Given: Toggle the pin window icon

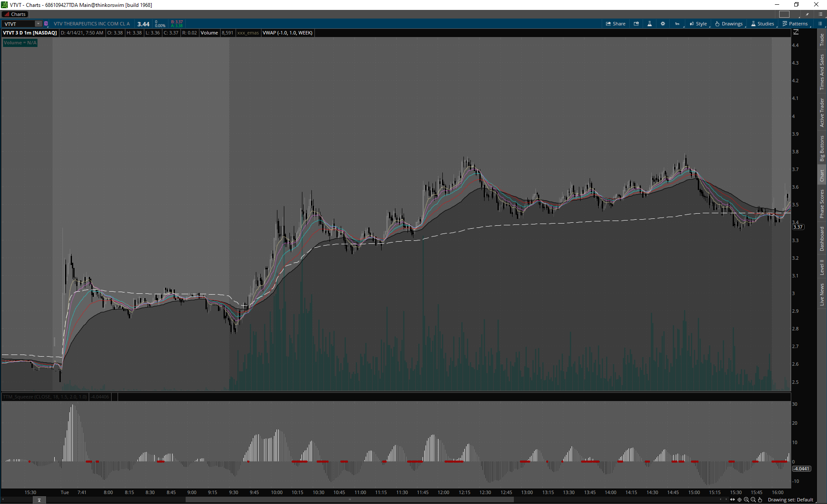Looking at the screenshot, I should point(807,14).
